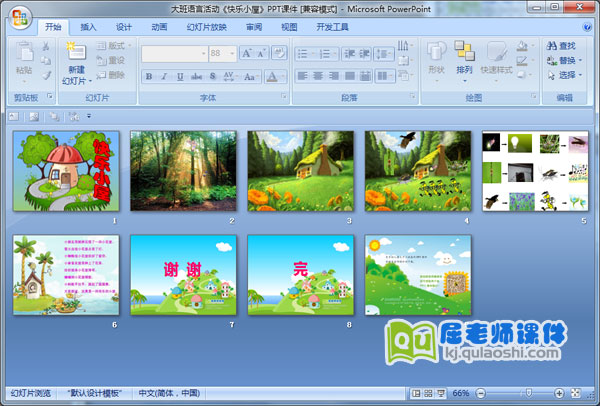Switch to Normal view icon in status bar
600x406 pixels.
416,393
